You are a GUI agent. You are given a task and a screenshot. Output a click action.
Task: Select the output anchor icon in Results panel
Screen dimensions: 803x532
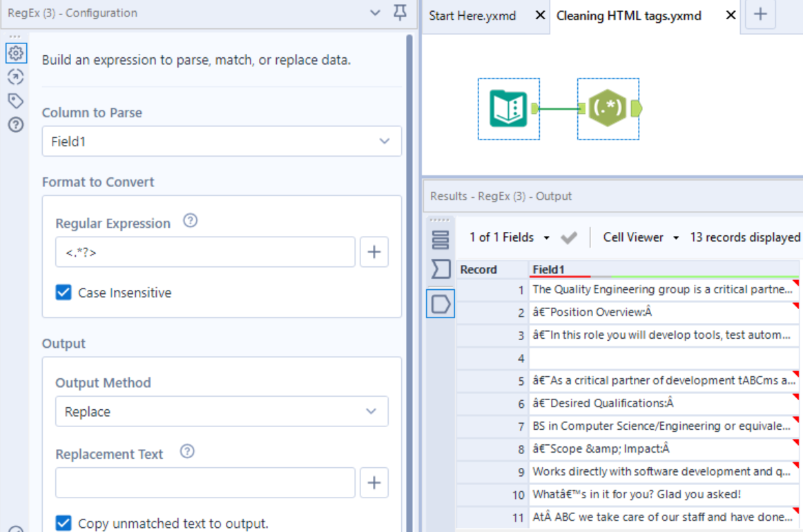pos(442,303)
